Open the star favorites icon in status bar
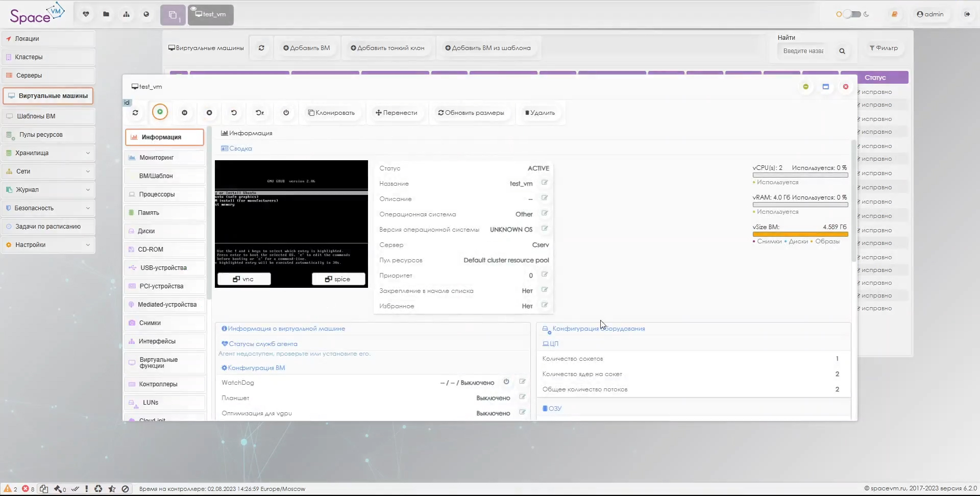Viewport: 980px width, 496px height. coord(112,489)
